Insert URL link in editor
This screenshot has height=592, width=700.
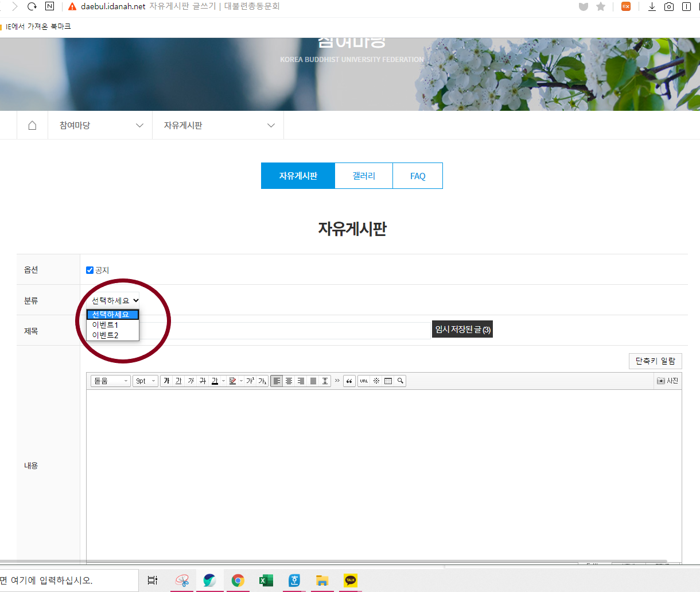(x=364, y=381)
